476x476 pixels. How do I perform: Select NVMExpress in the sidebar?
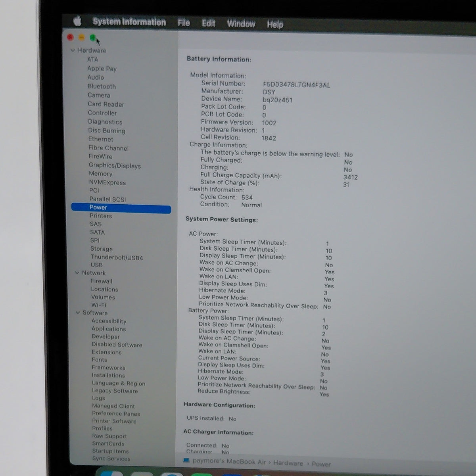(x=107, y=182)
